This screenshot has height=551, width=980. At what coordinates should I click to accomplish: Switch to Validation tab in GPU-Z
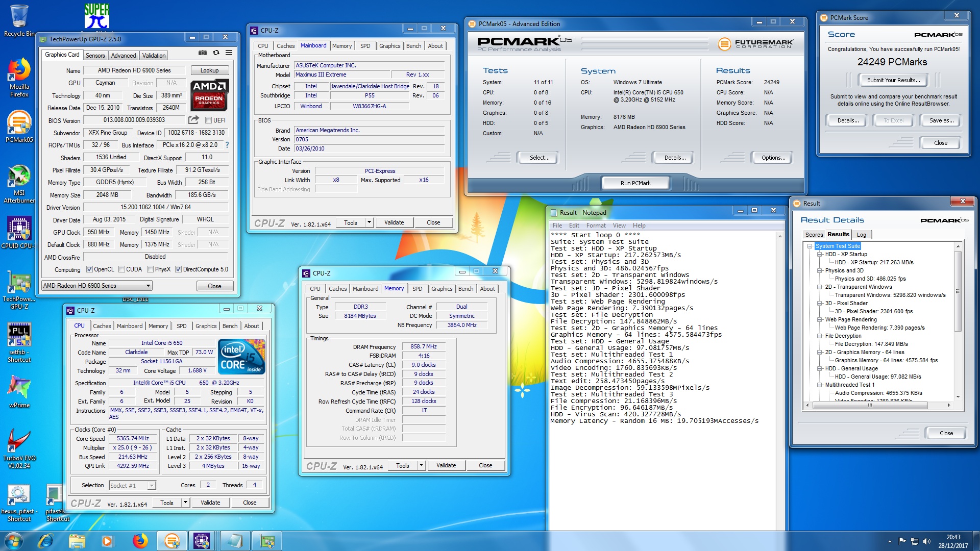[x=154, y=56]
